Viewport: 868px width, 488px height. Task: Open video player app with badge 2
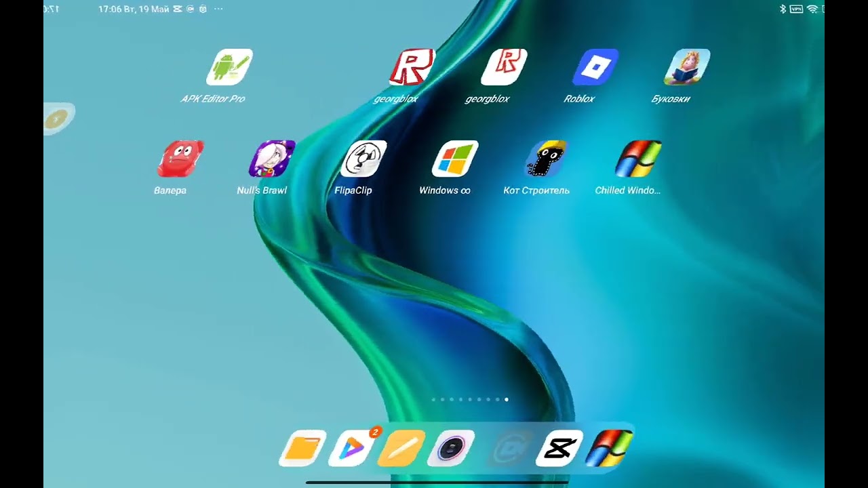(x=353, y=448)
